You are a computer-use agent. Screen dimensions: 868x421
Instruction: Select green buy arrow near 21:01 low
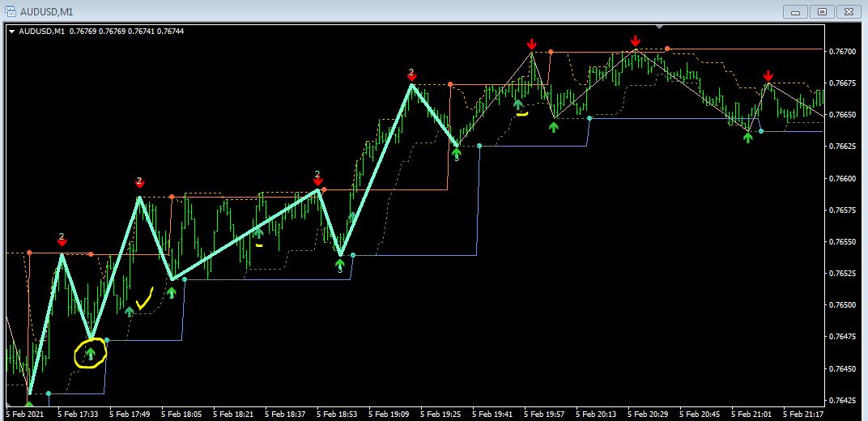tap(748, 137)
